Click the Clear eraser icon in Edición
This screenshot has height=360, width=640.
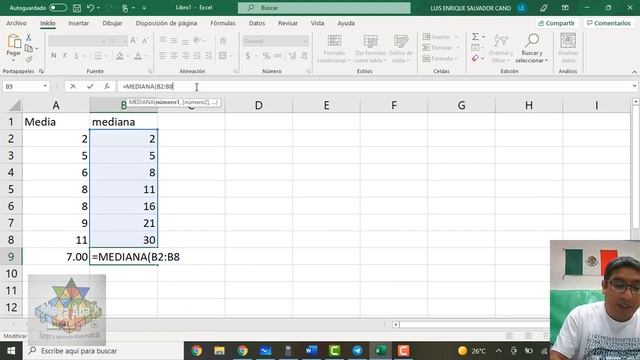[475, 59]
